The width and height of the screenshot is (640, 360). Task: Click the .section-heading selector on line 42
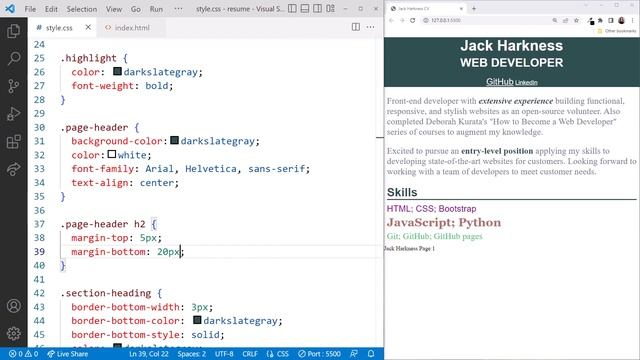click(106, 293)
